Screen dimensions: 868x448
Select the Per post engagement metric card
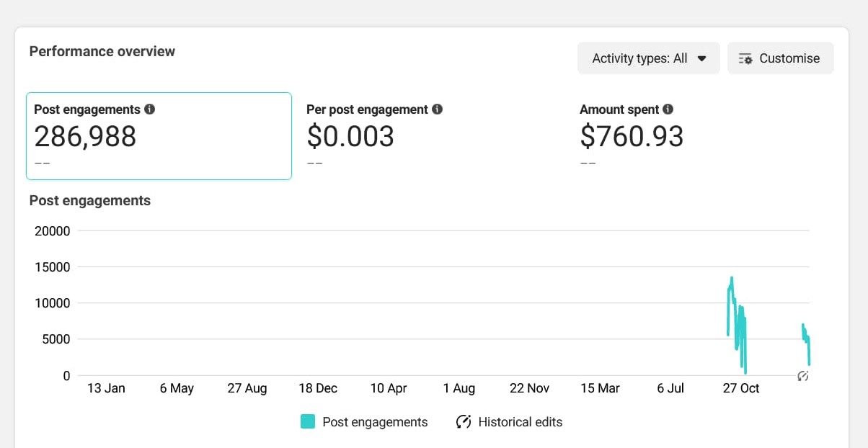[431, 136]
